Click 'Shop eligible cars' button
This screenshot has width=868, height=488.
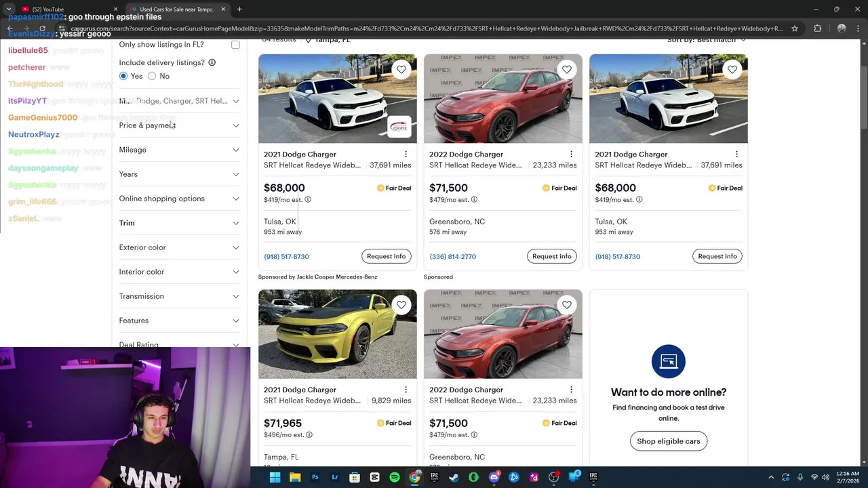click(669, 441)
